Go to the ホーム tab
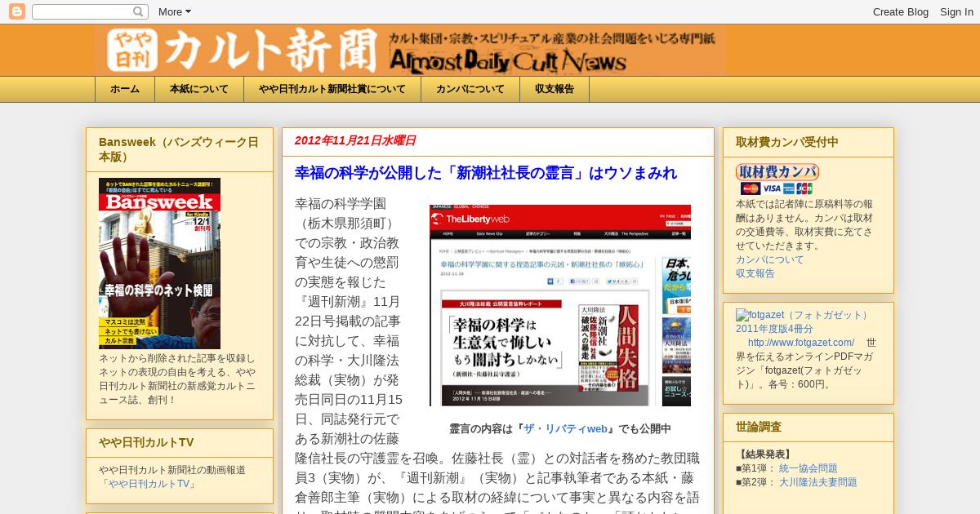Image resolution: width=980 pixels, height=514 pixels. point(125,90)
